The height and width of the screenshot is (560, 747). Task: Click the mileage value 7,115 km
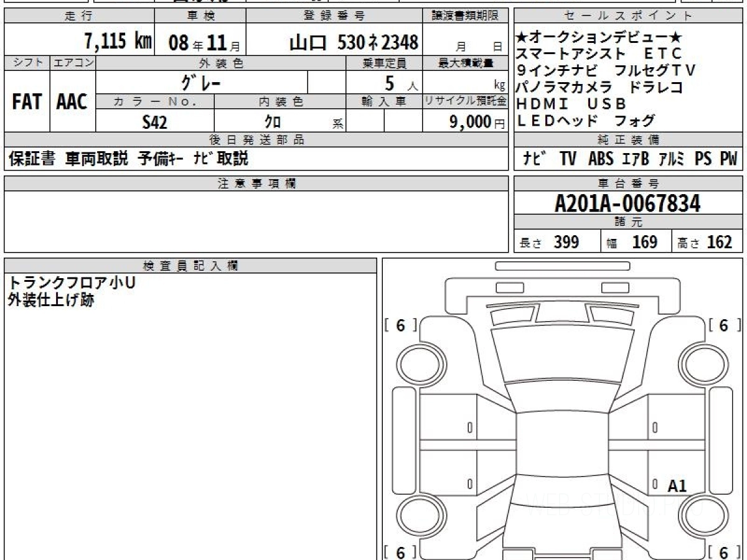(x=118, y=42)
